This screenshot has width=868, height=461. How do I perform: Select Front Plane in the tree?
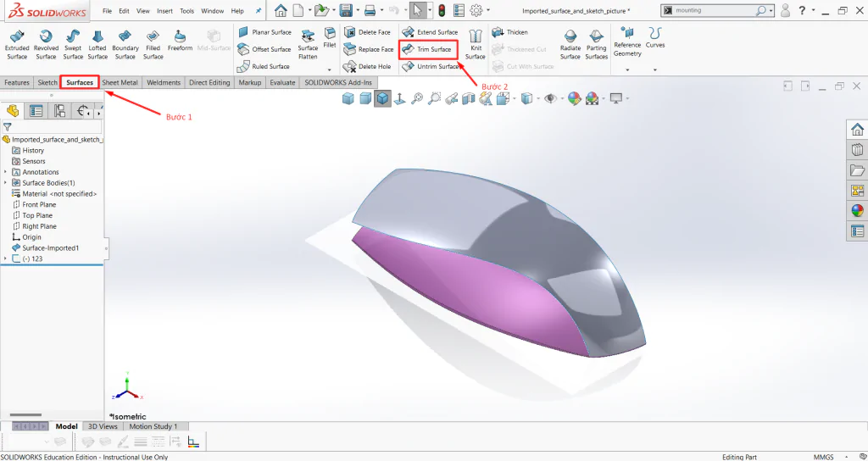click(x=34, y=205)
